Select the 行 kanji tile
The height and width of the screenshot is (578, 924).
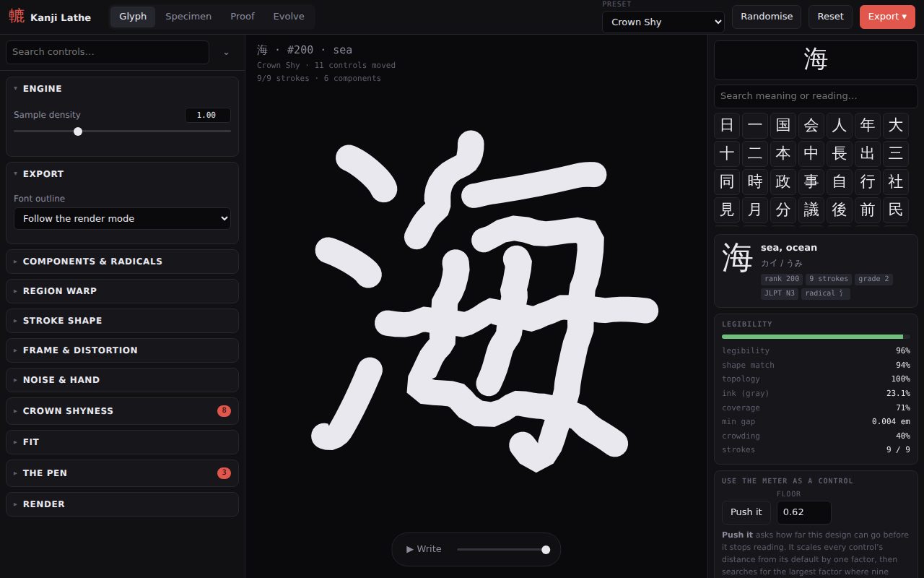pos(868,181)
